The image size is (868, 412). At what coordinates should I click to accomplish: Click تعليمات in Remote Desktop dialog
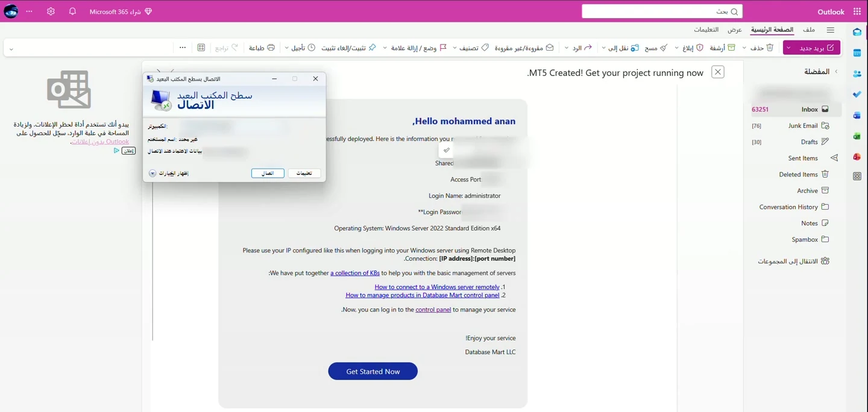pyautogui.click(x=304, y=173)
